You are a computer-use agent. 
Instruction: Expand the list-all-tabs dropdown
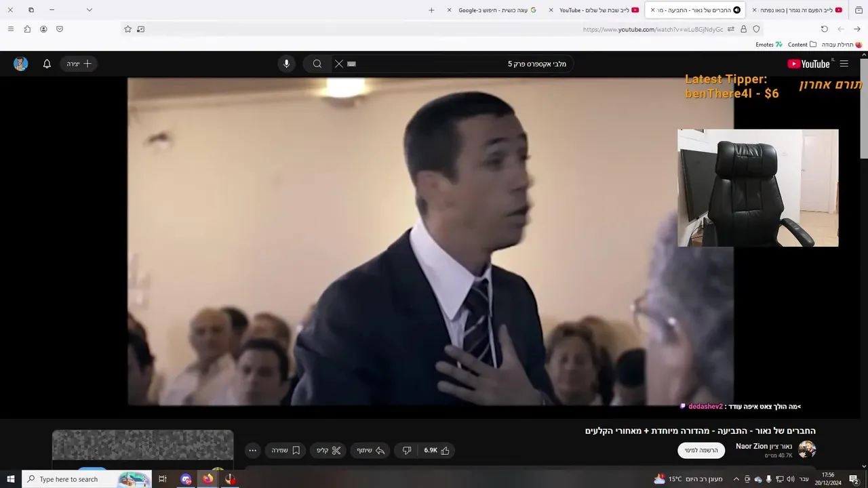point(89,10)
